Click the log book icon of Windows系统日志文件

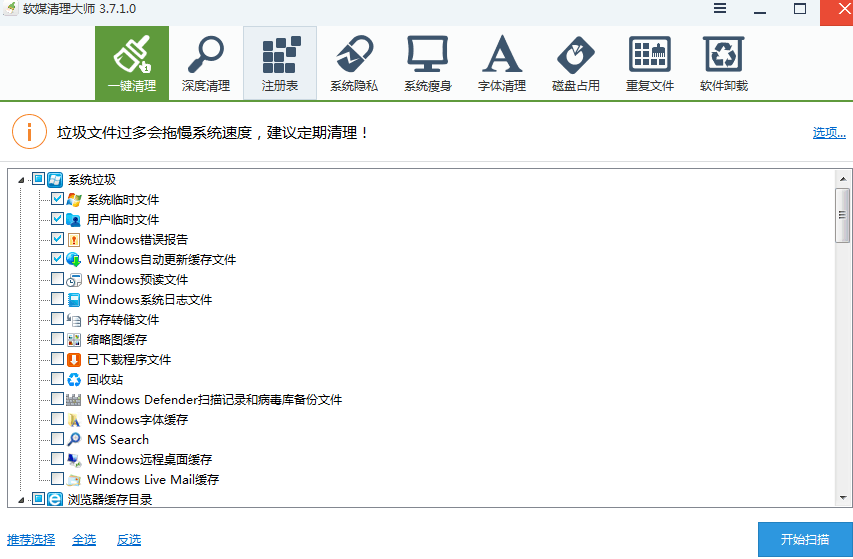pyautogui.click(x=74, y=300)
